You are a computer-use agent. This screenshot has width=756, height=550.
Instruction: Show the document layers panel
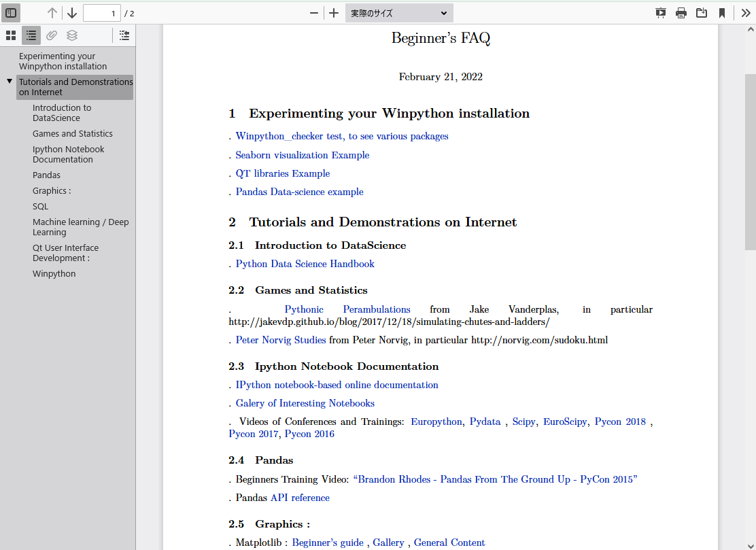[x=72, y=35]
